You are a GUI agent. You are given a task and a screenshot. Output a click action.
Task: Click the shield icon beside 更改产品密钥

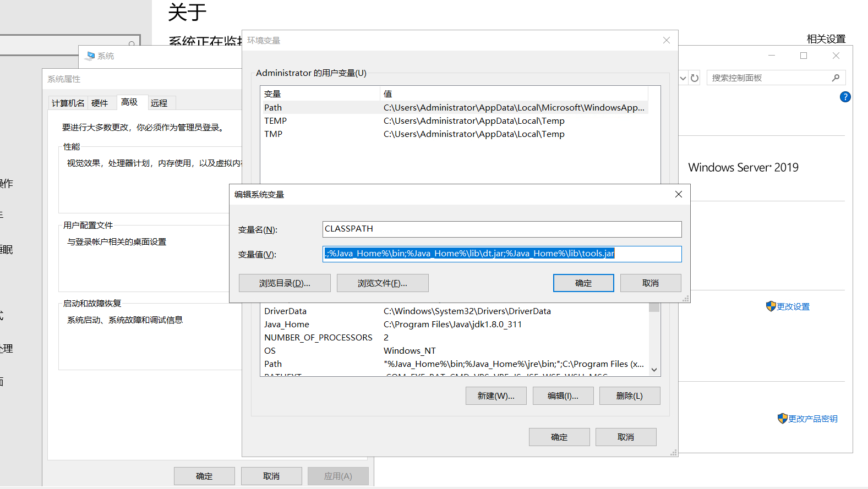tap(782, 419)
